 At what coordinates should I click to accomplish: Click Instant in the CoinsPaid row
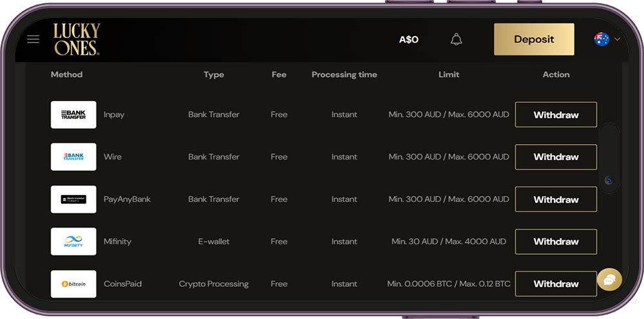[344, 284]
